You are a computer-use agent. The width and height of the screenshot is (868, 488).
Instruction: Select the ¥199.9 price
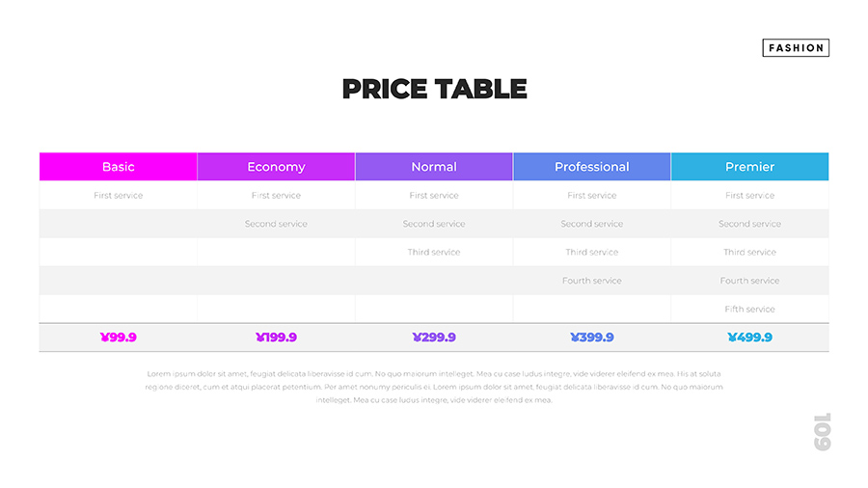[x=276, y=338]
